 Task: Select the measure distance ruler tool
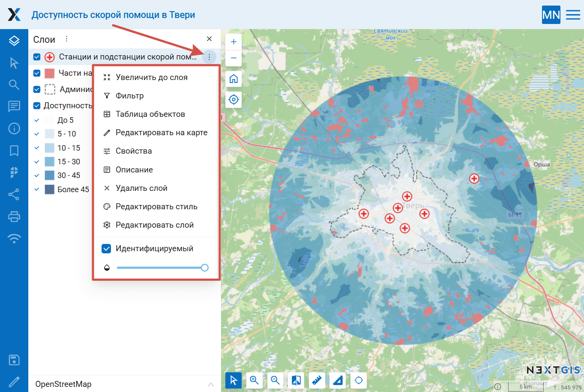(317, 380)
